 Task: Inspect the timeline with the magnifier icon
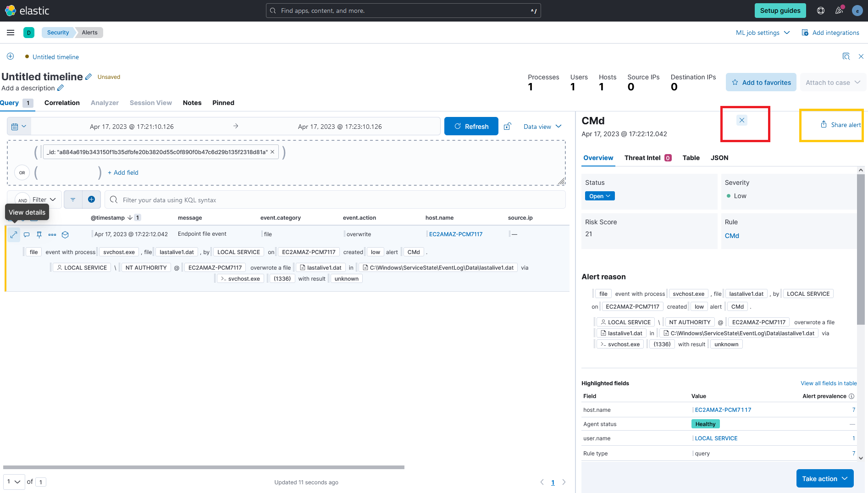tap(846, 56)
